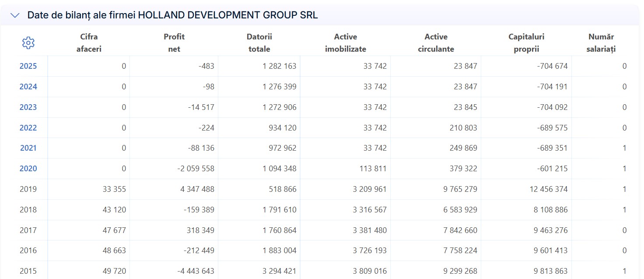This screenshot has width=644, height=279.
Task: Select the 2024 profit value -98
Action: tap(209, 87)
